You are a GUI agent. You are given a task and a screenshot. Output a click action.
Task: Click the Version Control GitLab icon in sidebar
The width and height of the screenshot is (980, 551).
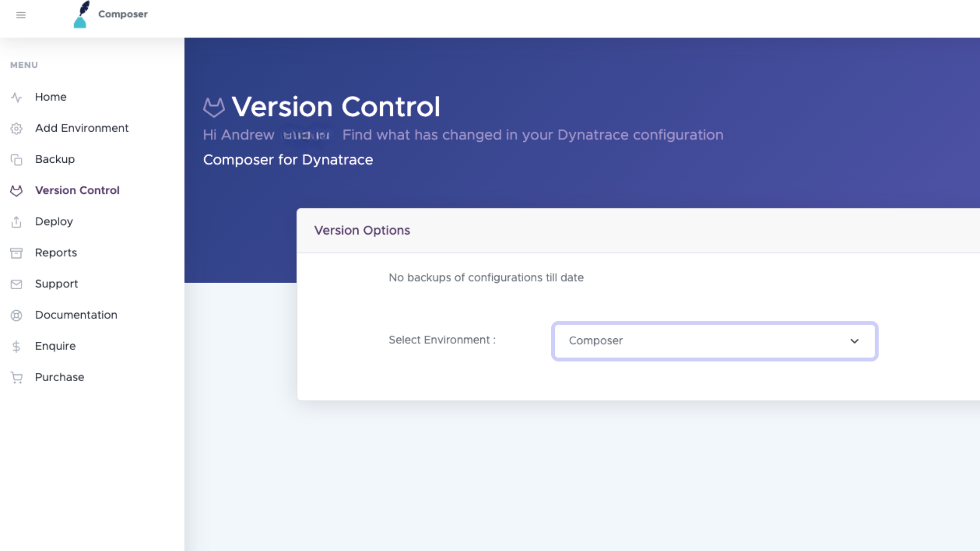coord(16,191)
